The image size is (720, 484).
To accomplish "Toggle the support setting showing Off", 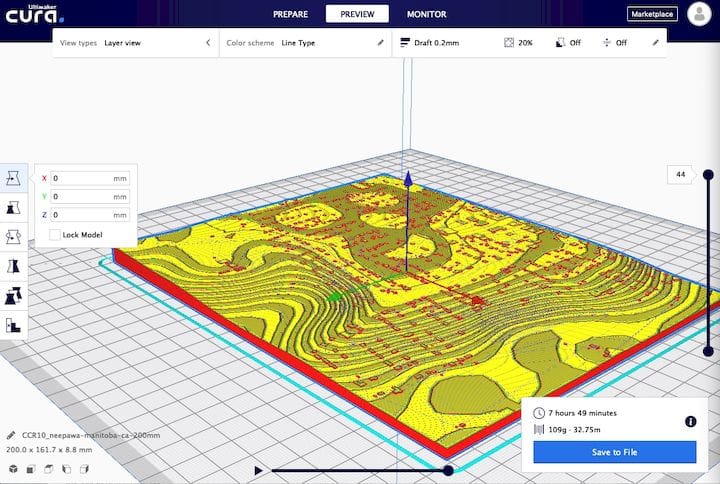I will tap(567, 43).
